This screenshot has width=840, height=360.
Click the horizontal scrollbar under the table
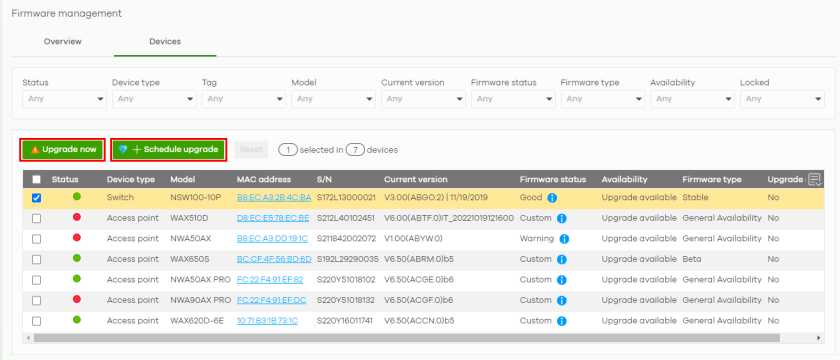point(407,338)
